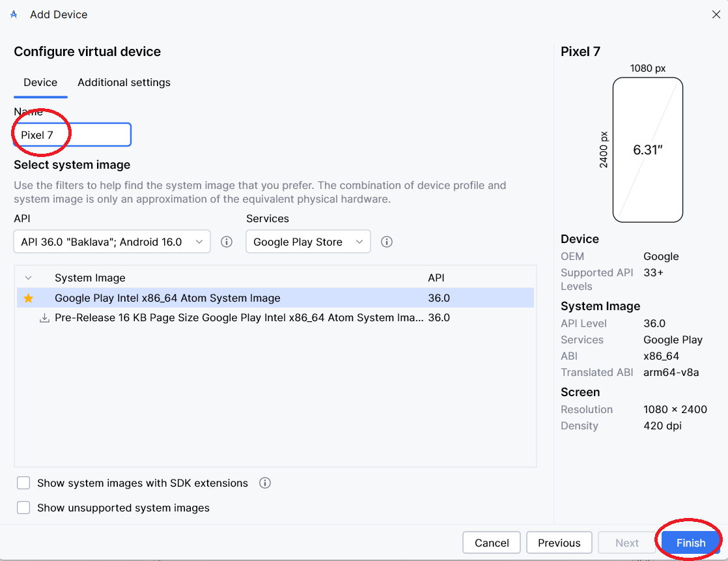Click the device Name input field
Viewport: 728px width, 561px height.
point(73,135)
